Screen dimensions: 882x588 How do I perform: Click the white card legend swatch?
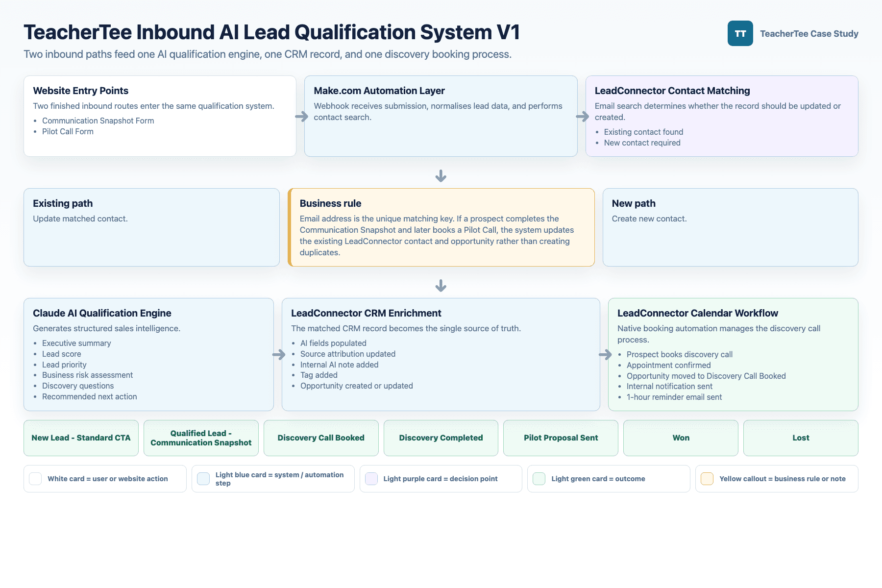click(x=35, y=479)
